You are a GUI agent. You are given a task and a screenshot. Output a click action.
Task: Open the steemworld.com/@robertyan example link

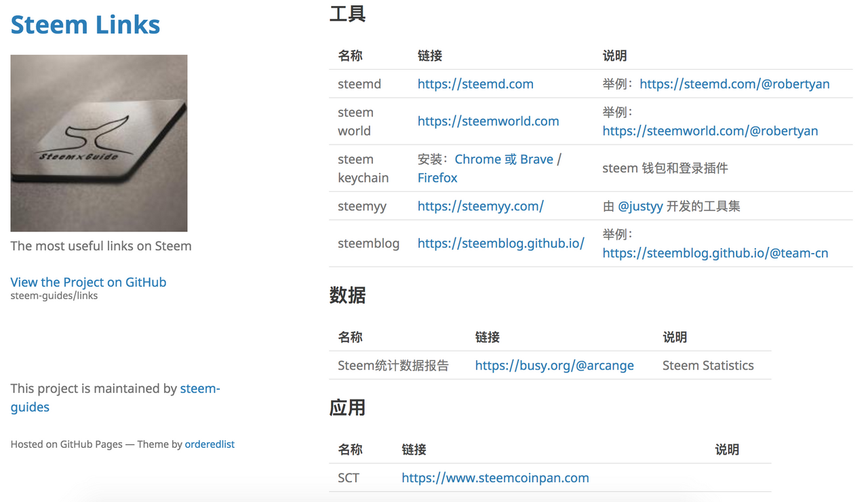point(710,131)
